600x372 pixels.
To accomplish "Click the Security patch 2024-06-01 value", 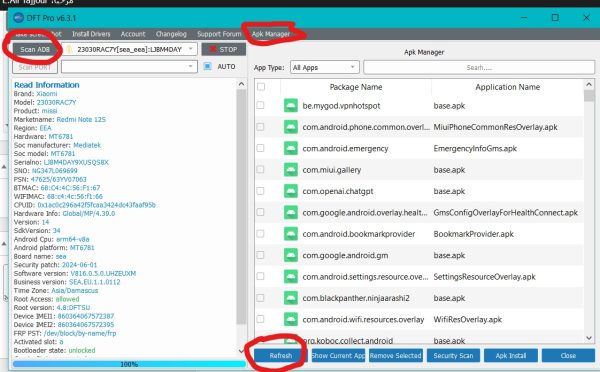I will coord(80,265).
